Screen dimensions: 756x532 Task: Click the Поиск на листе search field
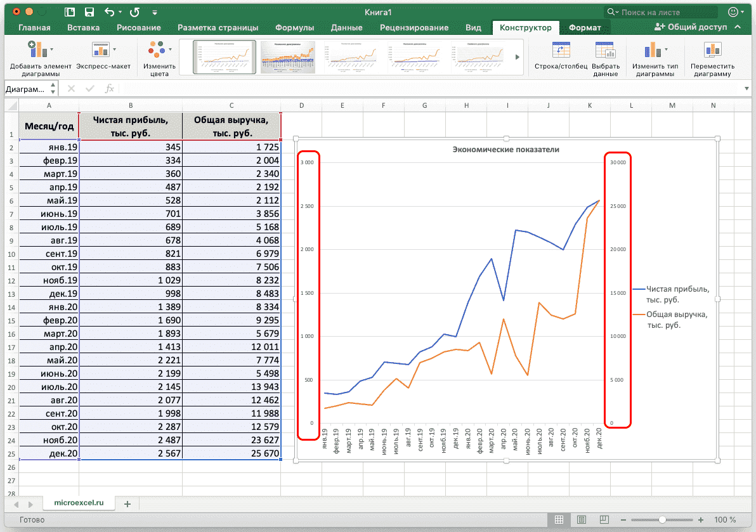(666, 12)
